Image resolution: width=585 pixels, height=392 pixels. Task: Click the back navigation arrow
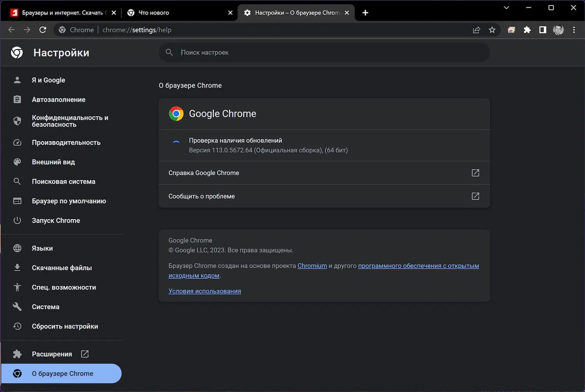tap(11, 30)
